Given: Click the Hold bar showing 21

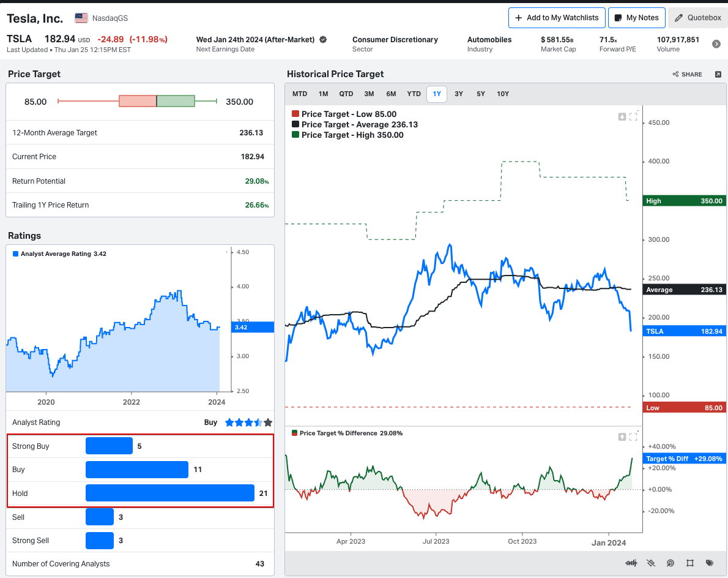Looking at the screenshot, I should tap(170, 493).
